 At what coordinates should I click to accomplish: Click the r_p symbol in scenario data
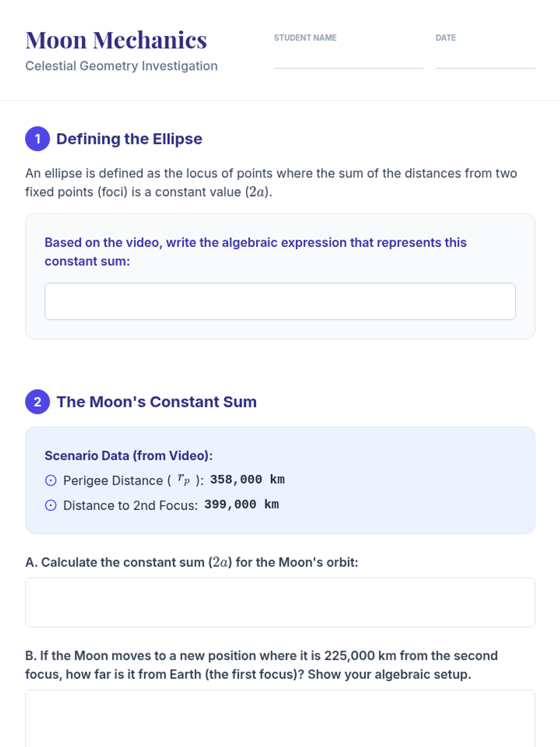183,479
